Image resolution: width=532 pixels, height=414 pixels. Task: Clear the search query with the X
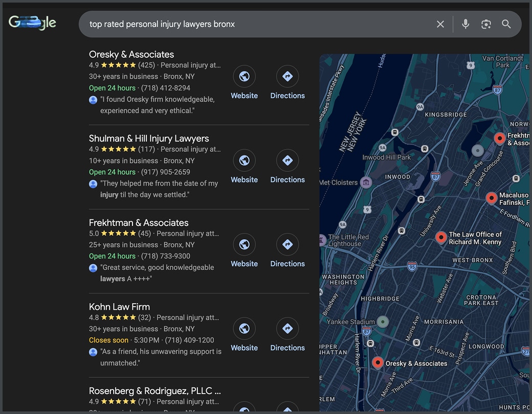tap(440, 24)
